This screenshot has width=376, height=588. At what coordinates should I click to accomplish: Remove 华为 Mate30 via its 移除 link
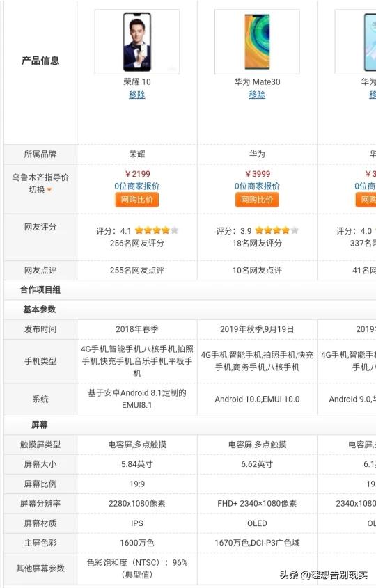(x=257, y=95)
